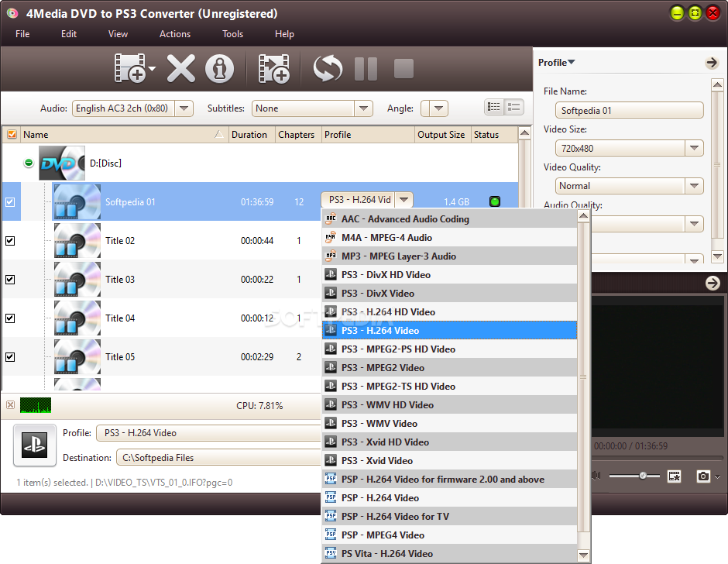Open the Audio track dropdown
The image size is (728, 564).
pyautogui.click(x=184, y=108)
